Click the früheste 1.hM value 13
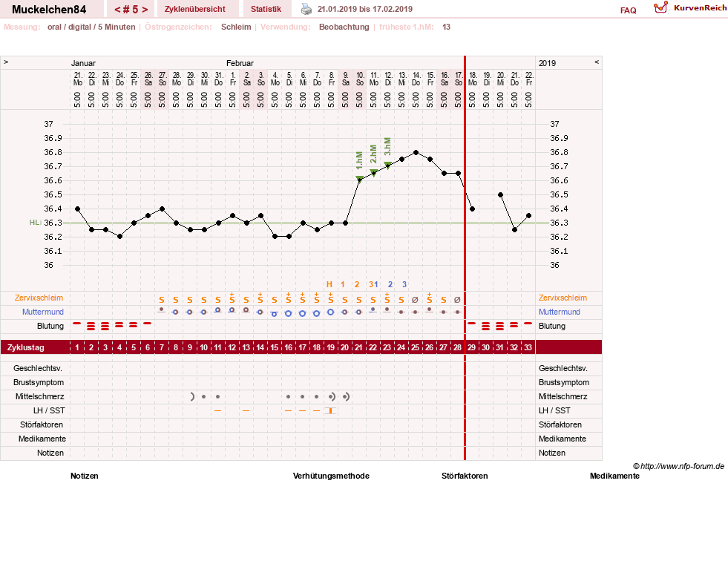 (446, 27)
